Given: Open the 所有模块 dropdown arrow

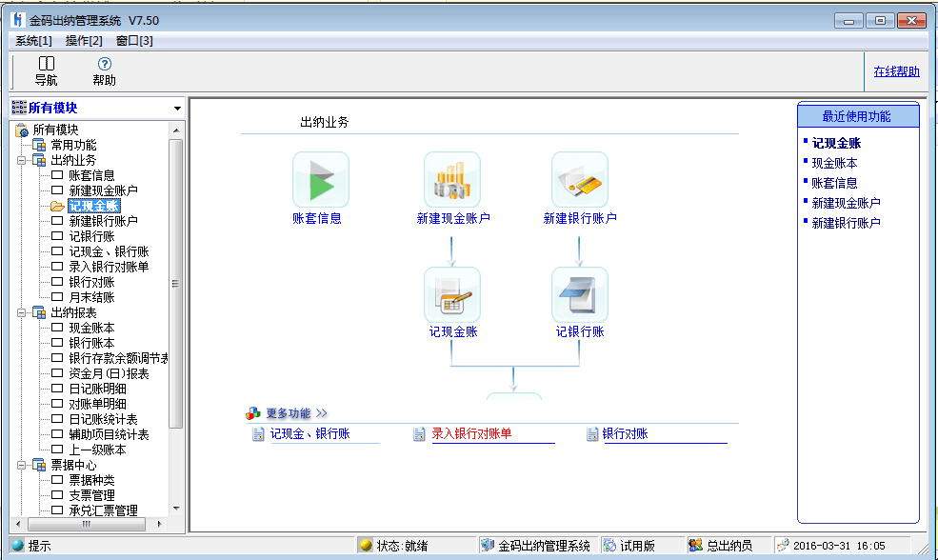Looking at the screenshot, I should coord(177,109).
